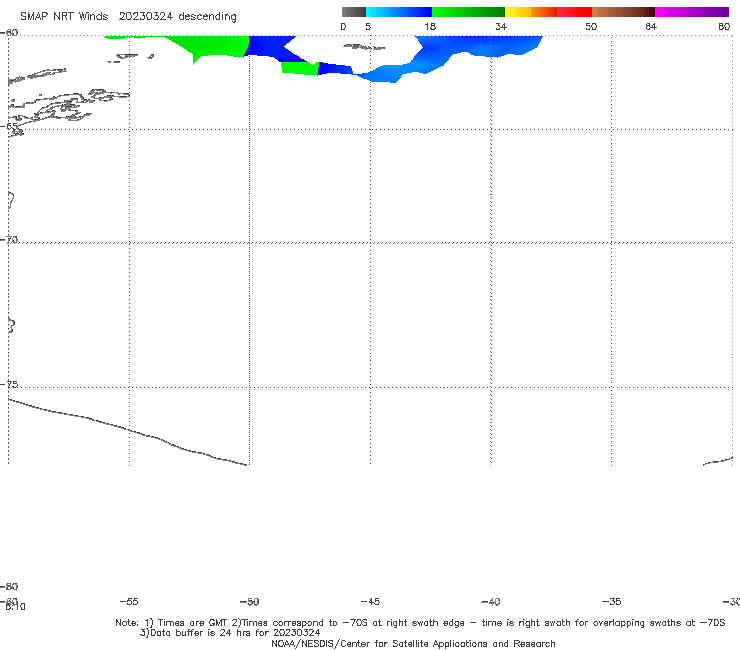Click the note '3)Data buffer is 24 hrs for 20230324'
Viewport: 740px width, 650px height.
(x=230, y=633)
